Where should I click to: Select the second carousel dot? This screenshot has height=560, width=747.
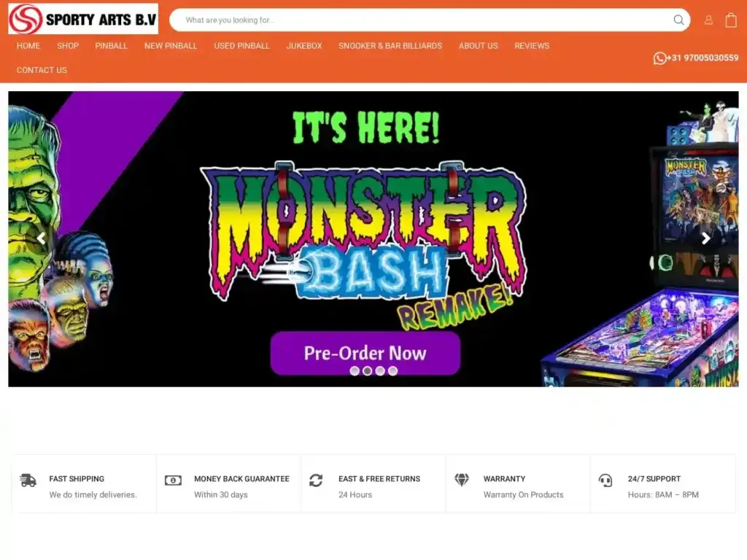click(368, 371)
